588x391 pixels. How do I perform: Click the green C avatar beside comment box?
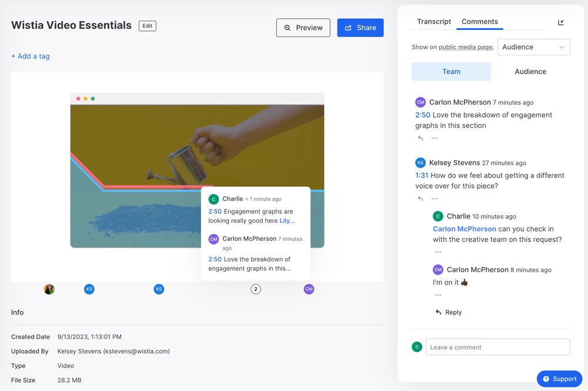[x=417, y=347]
